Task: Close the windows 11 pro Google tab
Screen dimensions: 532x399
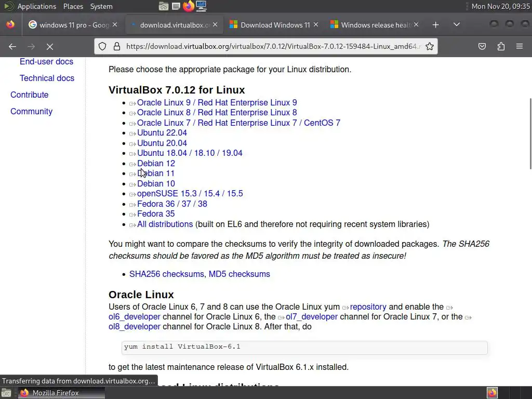Action: point(115,24)
